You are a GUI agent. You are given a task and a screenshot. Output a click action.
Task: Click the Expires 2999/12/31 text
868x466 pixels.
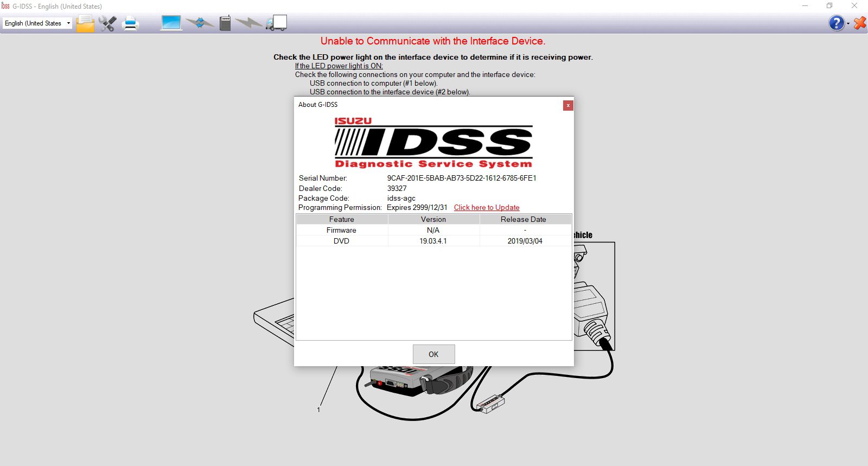[x=417, y=207]
